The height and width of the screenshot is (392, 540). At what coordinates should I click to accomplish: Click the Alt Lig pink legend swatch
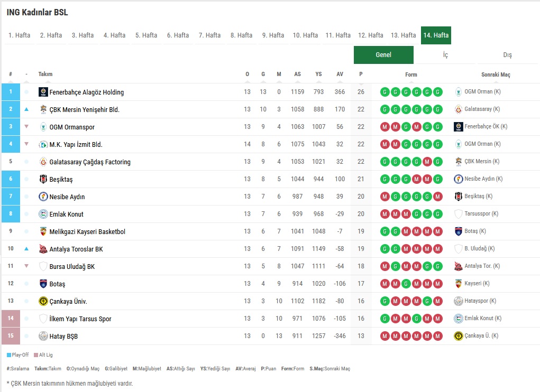[36, 355]
